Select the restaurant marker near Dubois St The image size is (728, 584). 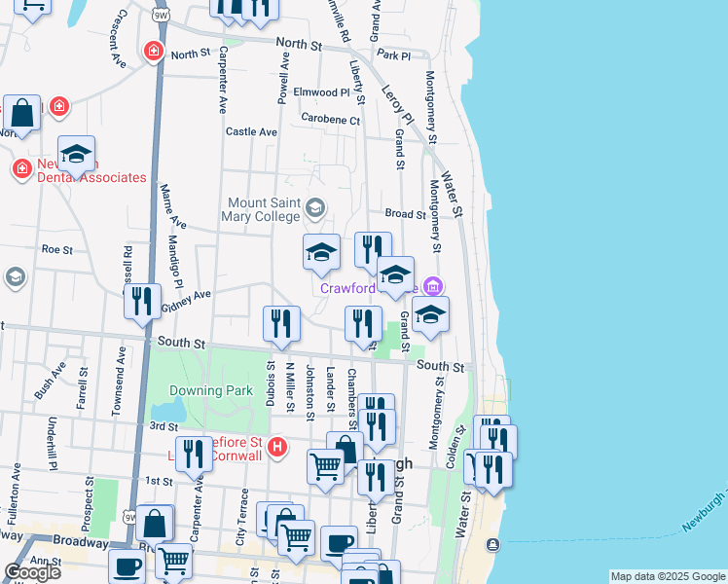281,324
